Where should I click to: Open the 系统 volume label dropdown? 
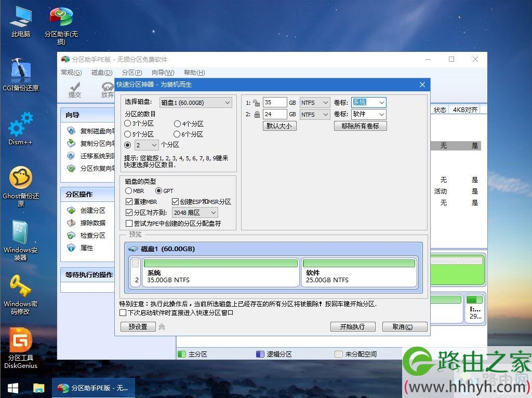tap(369, 102)
